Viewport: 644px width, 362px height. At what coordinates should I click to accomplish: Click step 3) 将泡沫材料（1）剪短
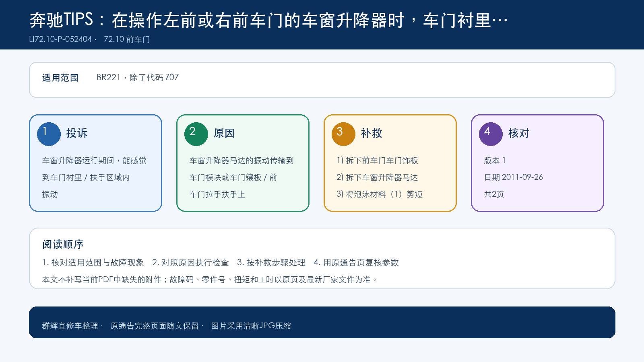[x=380, y=194]
